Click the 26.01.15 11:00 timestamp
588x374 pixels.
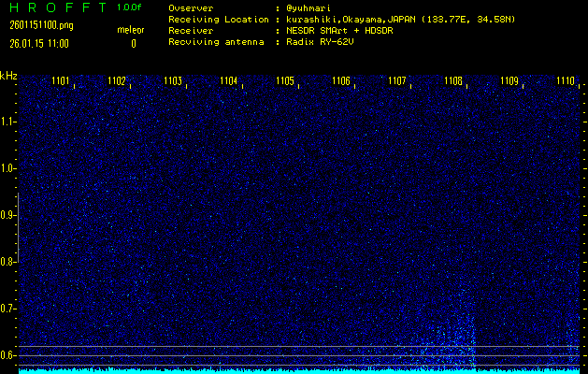point(40,43)
